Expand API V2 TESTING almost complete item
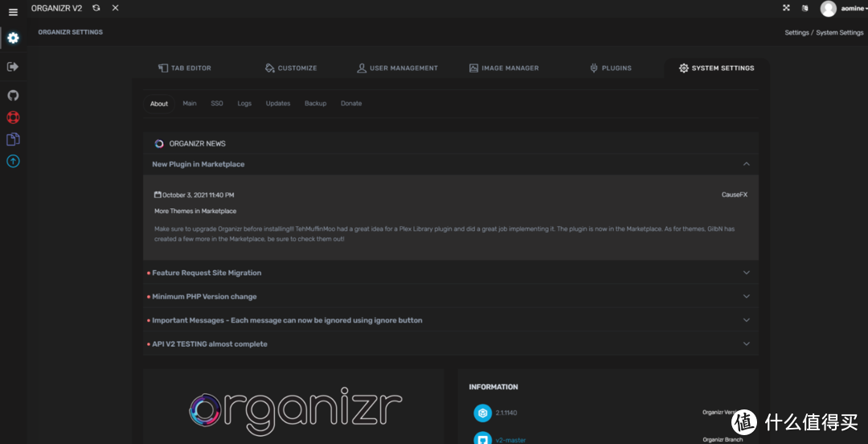 point(746,344)
